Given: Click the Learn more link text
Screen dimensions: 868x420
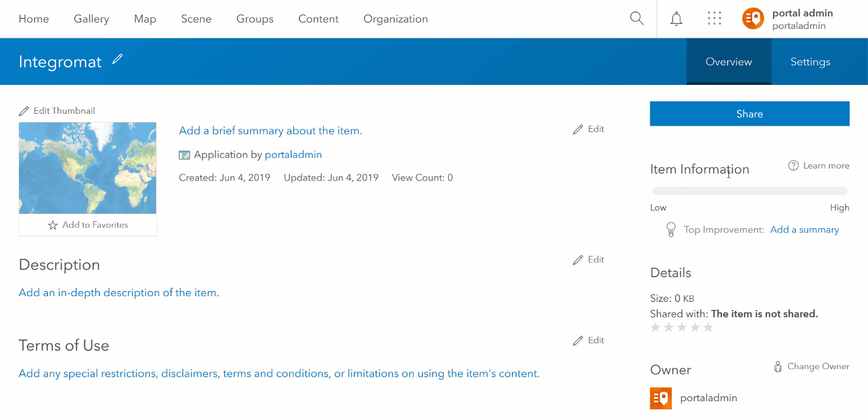Looking at the screenshot, I should [826, 165].
